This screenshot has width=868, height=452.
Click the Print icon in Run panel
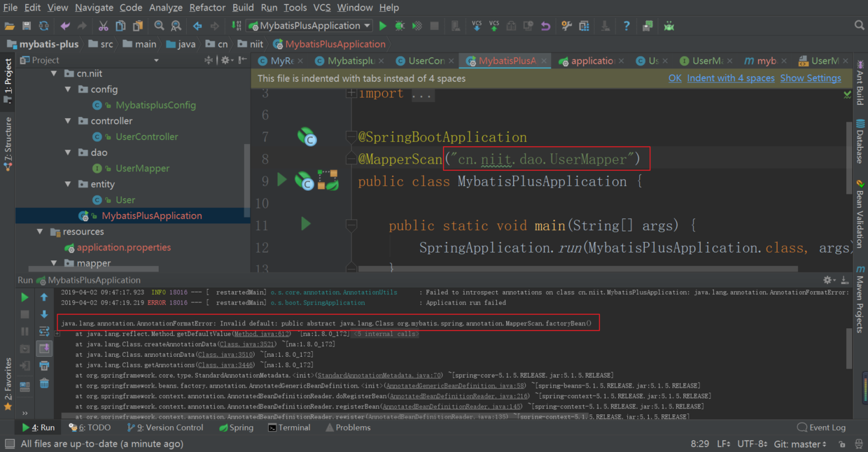[x=44, y=365]
